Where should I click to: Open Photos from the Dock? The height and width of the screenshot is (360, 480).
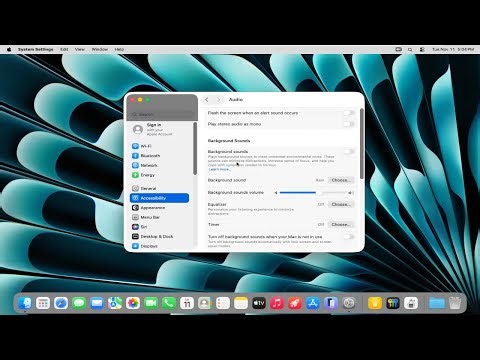(x=133, y=303)
